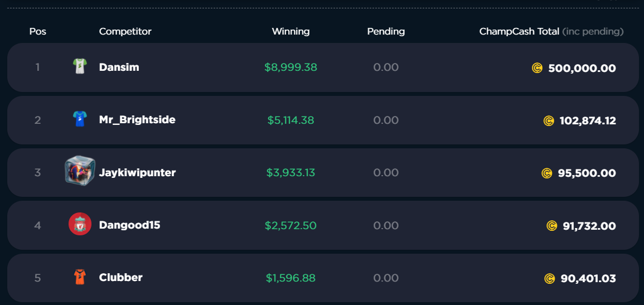This screenshot has width=644, height=305.
Task: Click ChampCash coin icon beside 95,500.00
Action: tap(546, 173)
